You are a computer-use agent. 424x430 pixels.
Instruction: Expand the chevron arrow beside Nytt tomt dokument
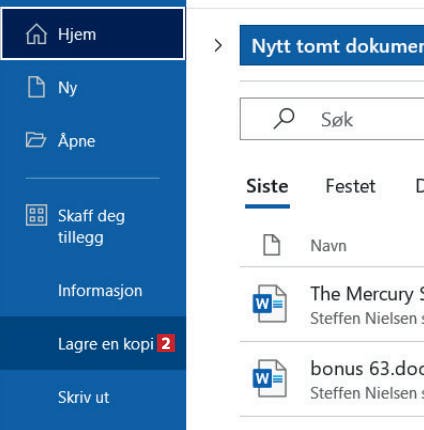[x=218, y=46]
